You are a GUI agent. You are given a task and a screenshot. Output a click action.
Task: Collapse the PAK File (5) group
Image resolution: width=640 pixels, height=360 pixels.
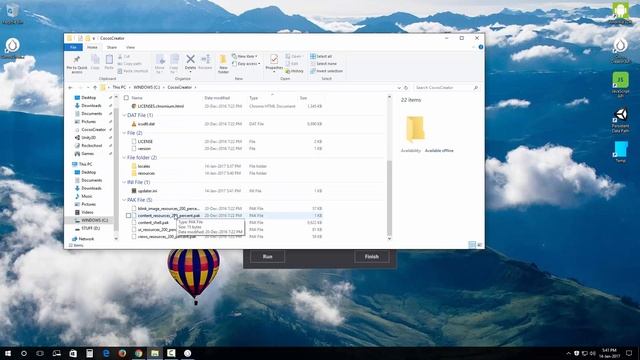pos(124,200)
